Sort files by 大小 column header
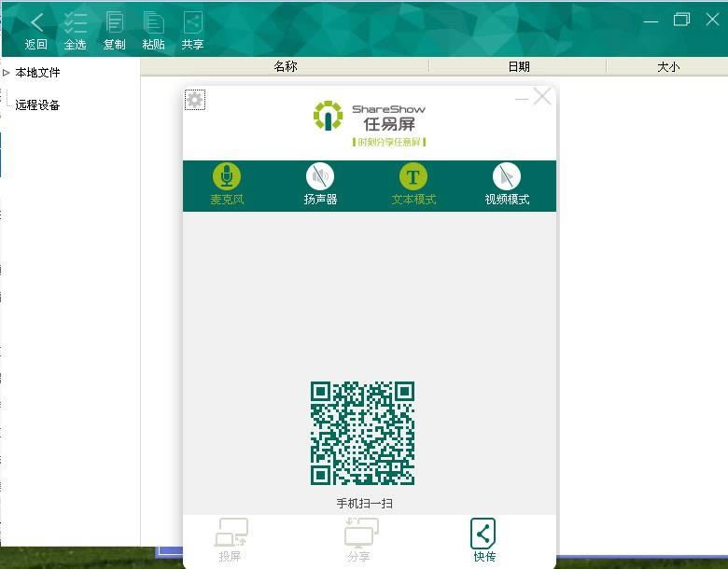Viewport: 728px width, 569px height. click(x=668, y=66)
